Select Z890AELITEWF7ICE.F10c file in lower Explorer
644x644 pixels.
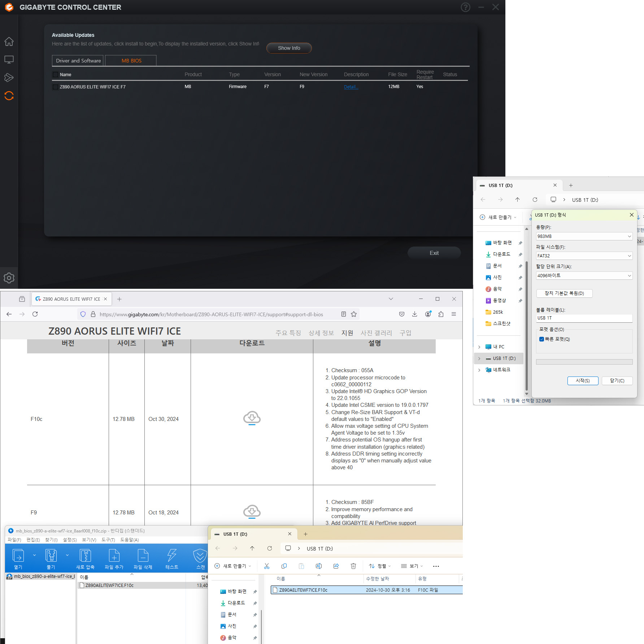(x=366, y=590)
